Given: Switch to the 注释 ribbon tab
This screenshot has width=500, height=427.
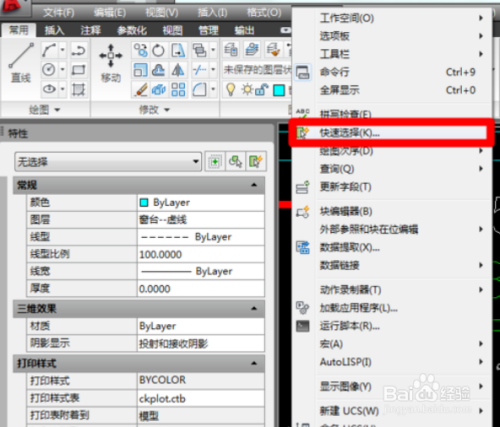Looking at the screenshot, I should 90,30.
